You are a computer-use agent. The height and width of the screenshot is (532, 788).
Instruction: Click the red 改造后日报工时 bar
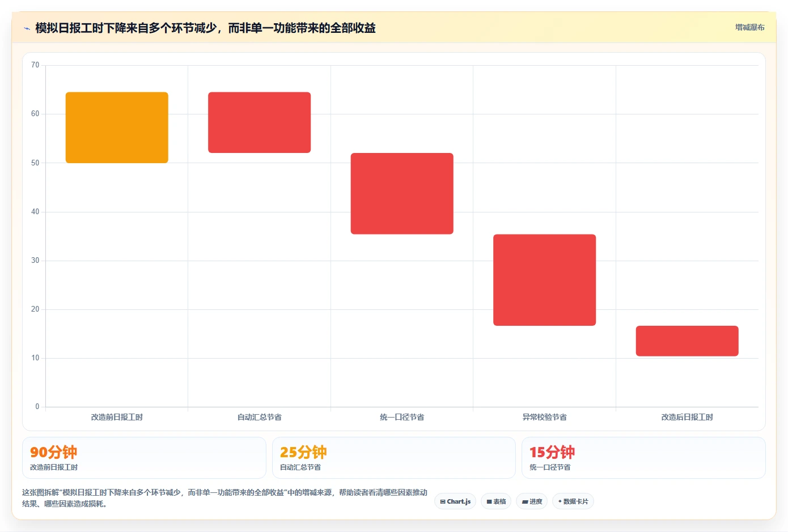tap(687, 341)
